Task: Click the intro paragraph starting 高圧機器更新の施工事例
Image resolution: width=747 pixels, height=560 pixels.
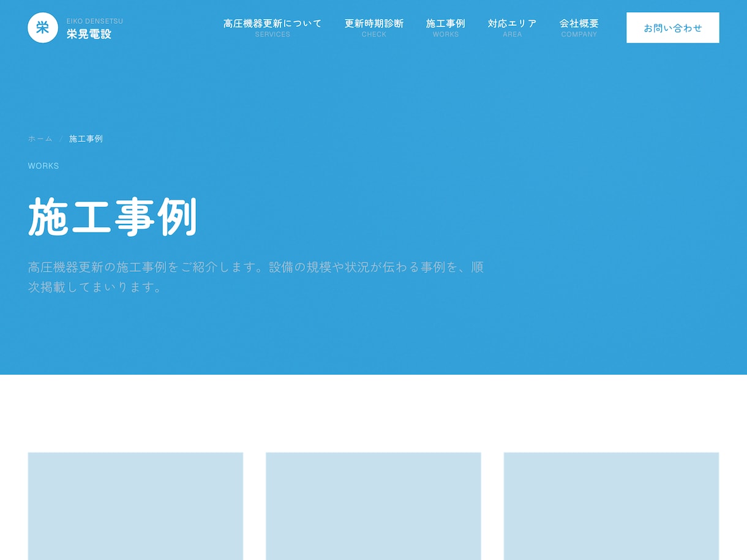Action: [x=256, y=277]
